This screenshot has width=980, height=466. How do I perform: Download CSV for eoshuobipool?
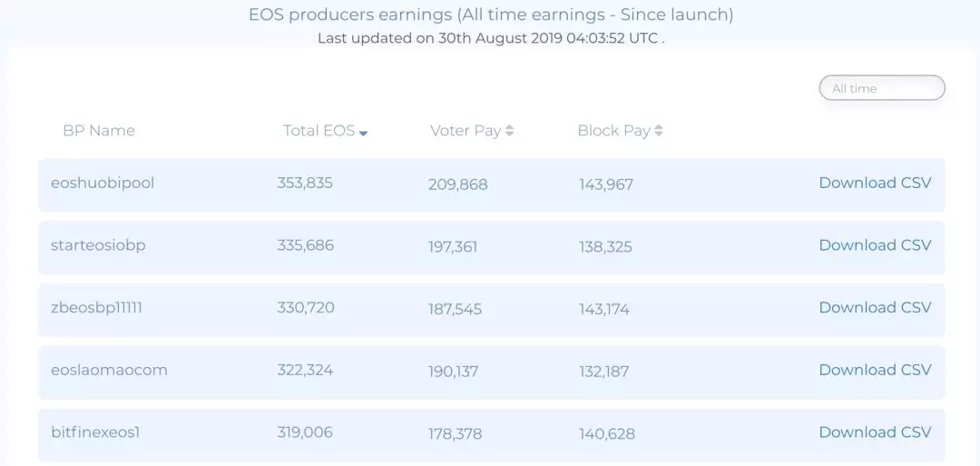pos(875,183)
